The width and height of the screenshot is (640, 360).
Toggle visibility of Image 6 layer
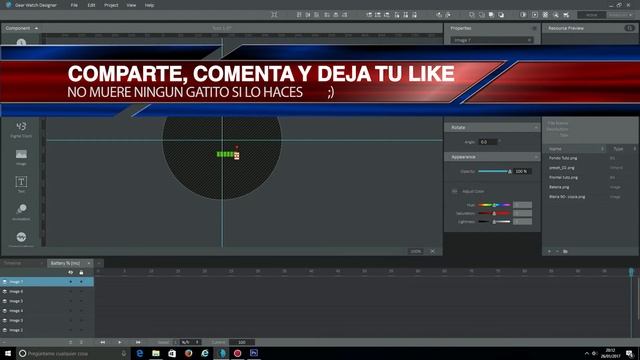coord(71,291)
